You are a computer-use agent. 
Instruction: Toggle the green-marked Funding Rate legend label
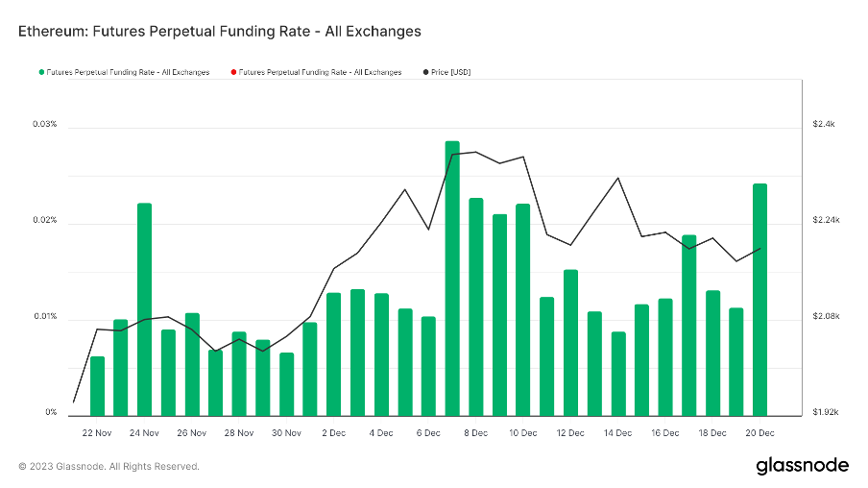pos(128,72)
